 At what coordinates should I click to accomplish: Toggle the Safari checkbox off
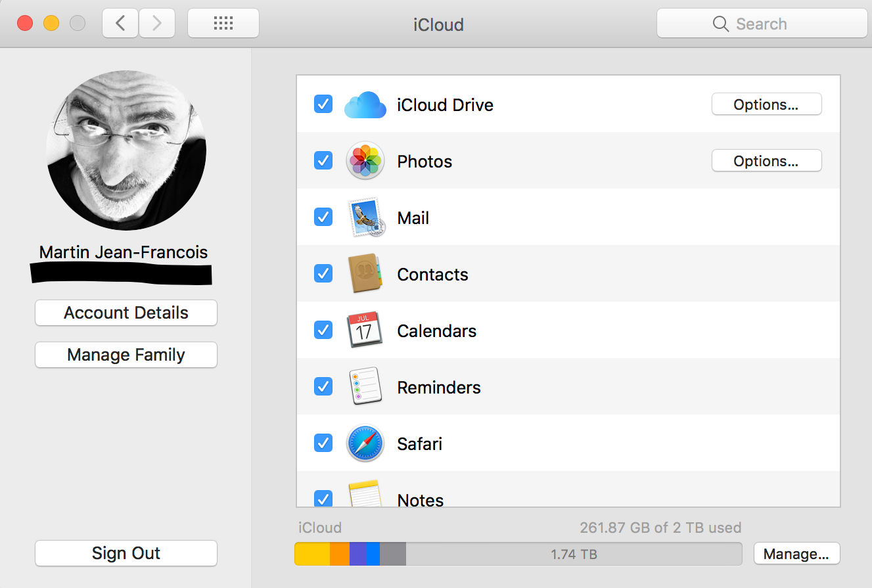tap(323, 443)
